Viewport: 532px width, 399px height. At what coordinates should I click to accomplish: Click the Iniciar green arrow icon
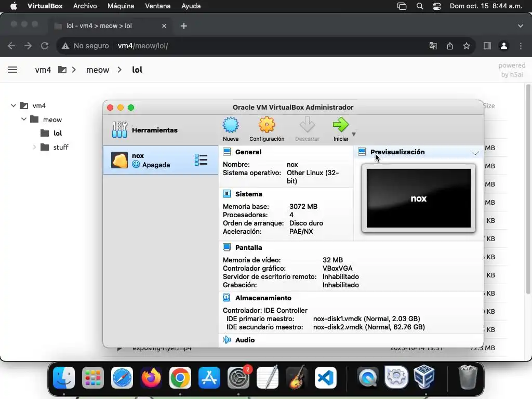pos(341,125)
